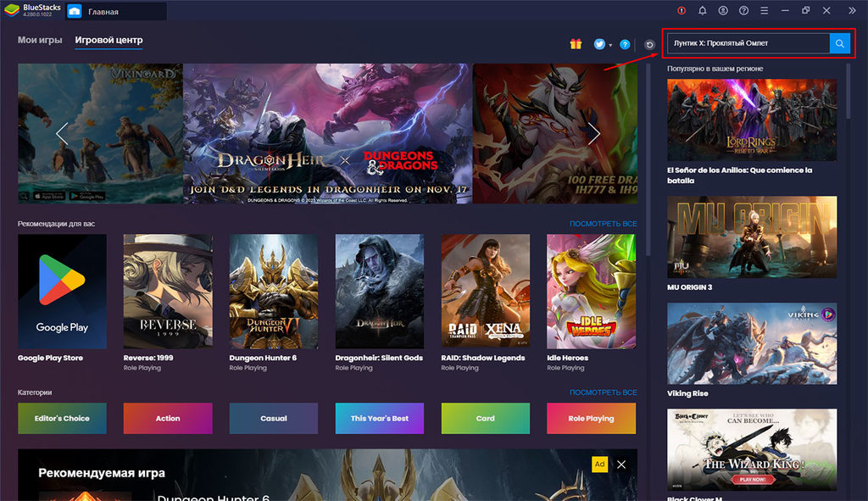The width and height of the screenshot is (868, 501).
Task: Click the red alert warning icon
Action: (682, 10)
